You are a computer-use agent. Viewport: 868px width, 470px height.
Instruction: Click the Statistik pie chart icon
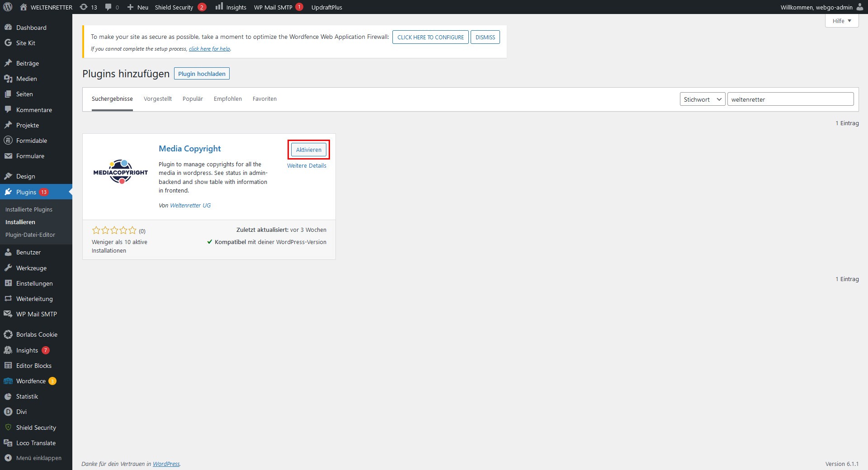(x=8, y=396)
